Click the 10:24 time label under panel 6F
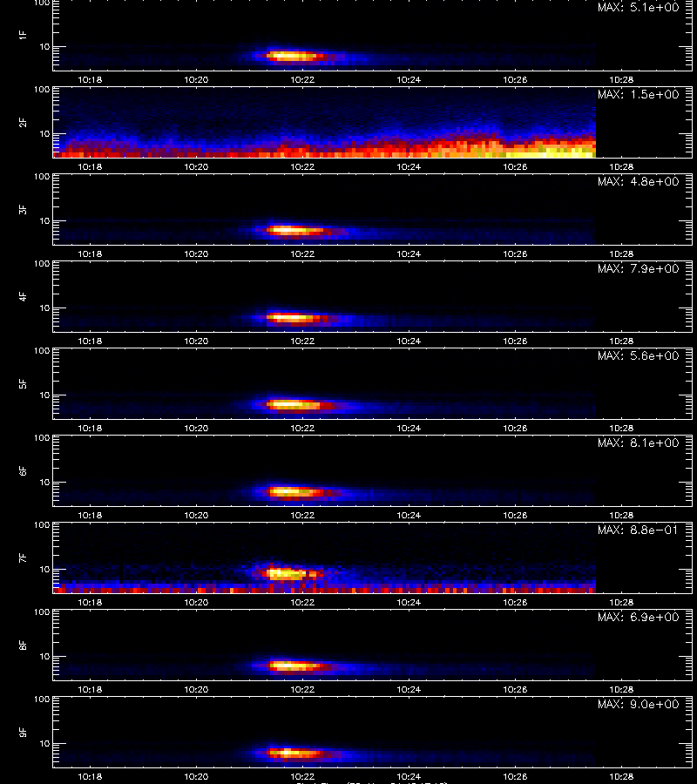 point(409,516)
